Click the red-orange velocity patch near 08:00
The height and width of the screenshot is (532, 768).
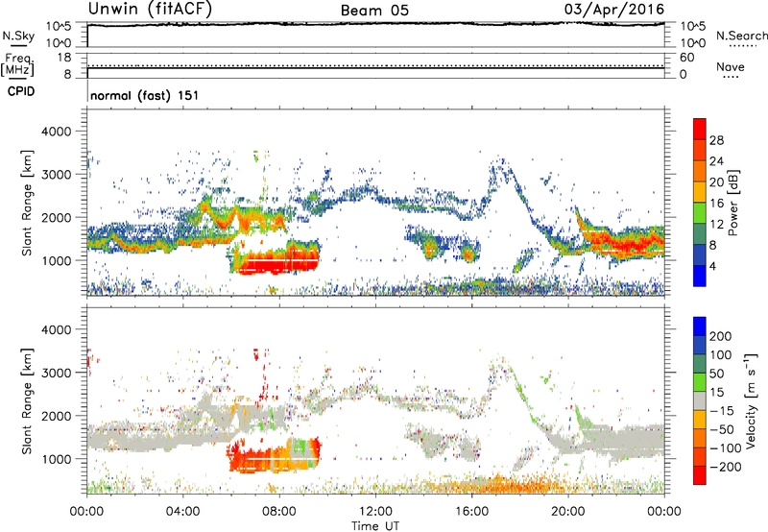pyautogui.click(x=275, y=455)
